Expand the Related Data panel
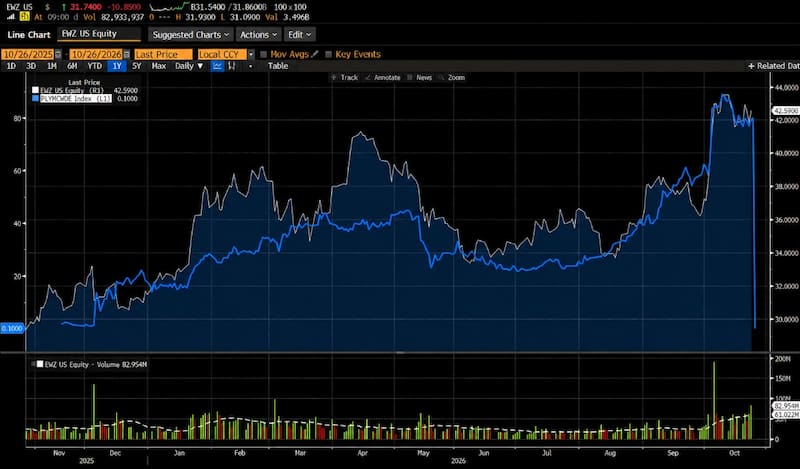 (x=773, y=66)
